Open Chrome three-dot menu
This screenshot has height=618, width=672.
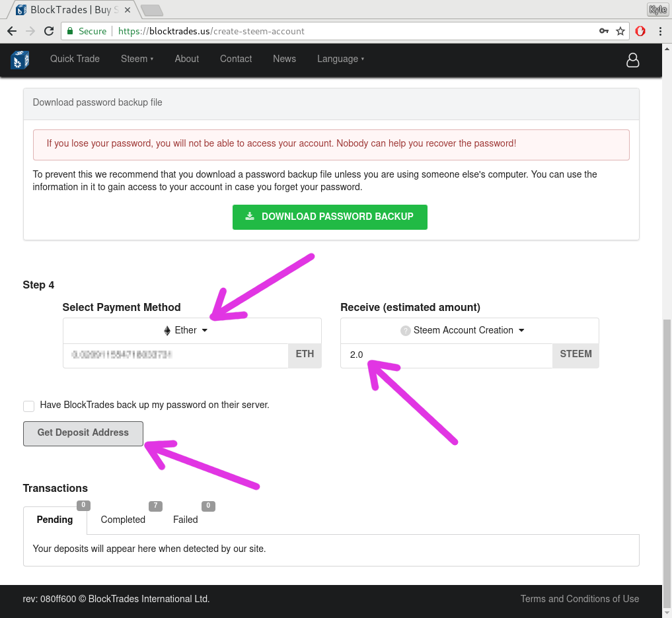click(660, 31)
